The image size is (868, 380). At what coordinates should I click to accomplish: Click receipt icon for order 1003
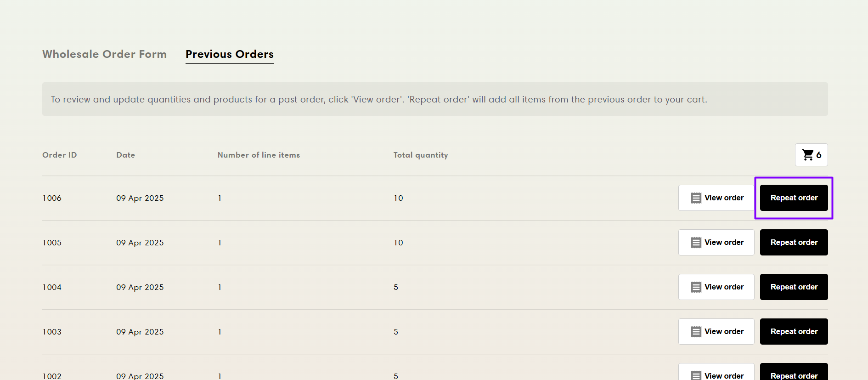click(696, 332)
